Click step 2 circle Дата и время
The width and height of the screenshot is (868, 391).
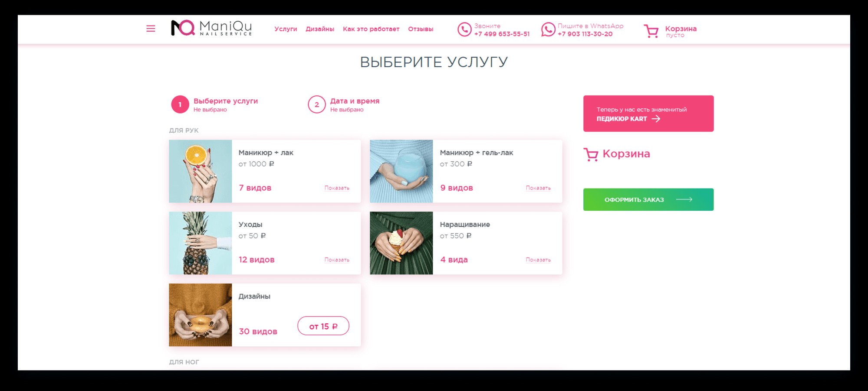[317, 104]
